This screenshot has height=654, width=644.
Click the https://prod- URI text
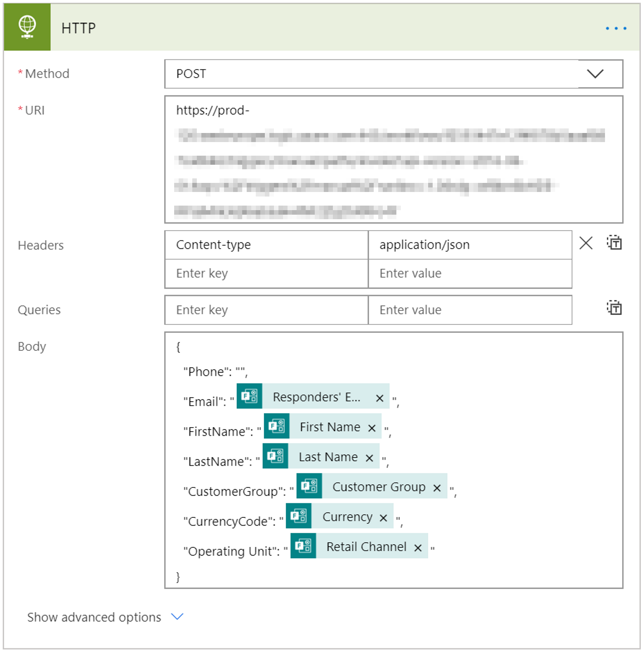point(213,110)
